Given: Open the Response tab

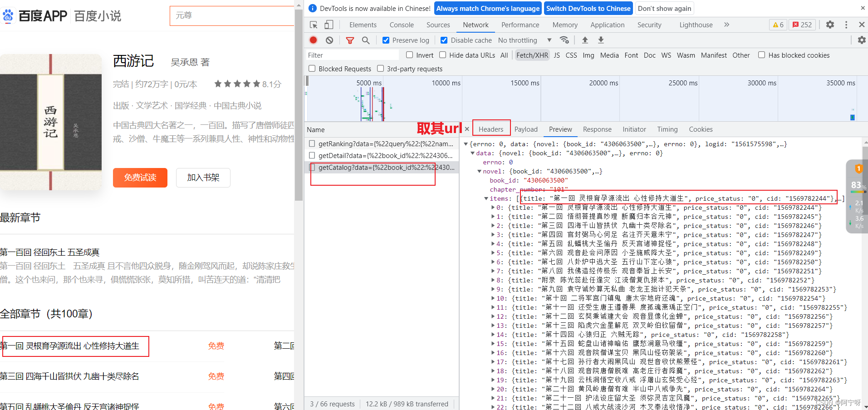Looking at the screenshot, I should 597,129.
